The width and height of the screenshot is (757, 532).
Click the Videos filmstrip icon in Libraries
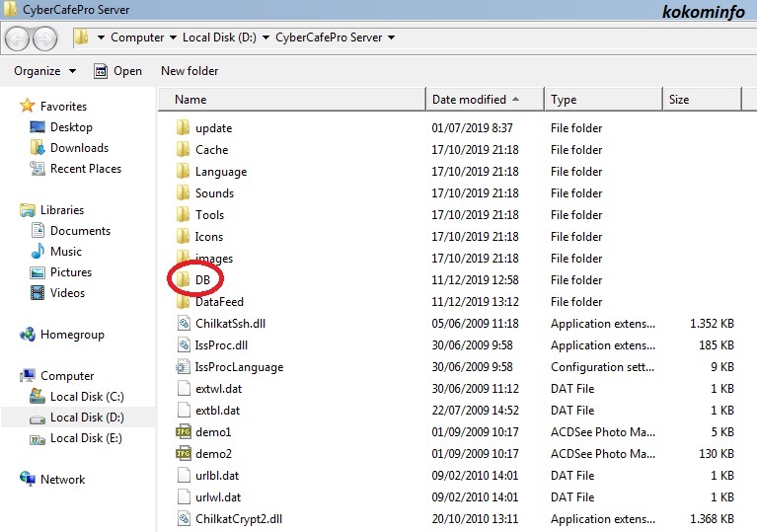[38, 292]
